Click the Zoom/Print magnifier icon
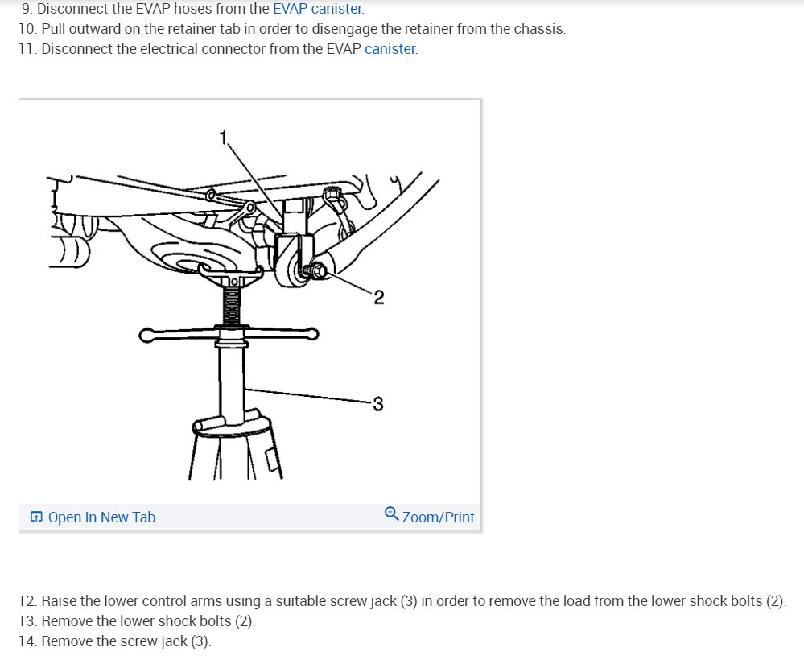Screen dimensions: 804x672 (x=391, y=513)
